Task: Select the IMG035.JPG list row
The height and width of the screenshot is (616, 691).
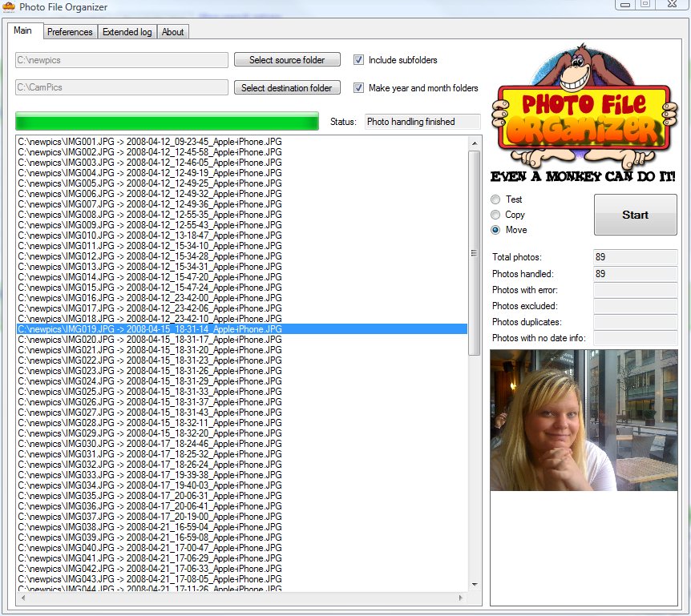Action: click(242, 496)
